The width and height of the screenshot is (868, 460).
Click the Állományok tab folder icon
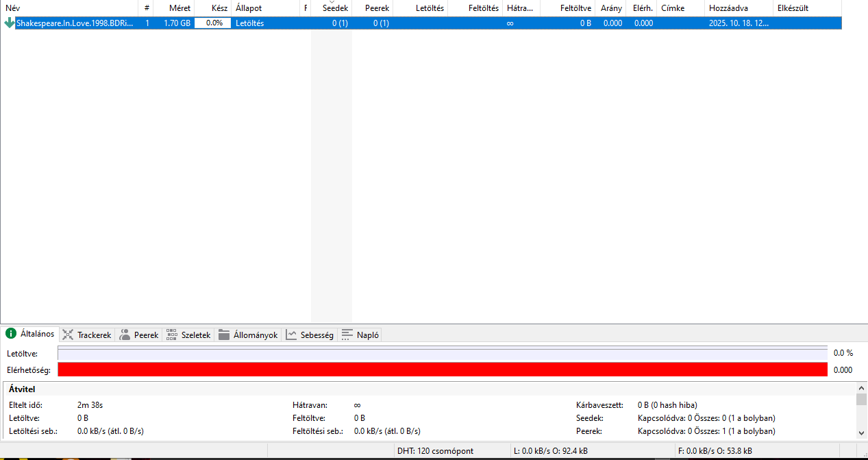click(x=224, y=335)
